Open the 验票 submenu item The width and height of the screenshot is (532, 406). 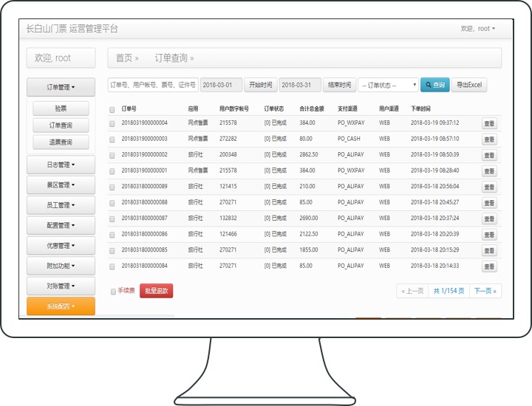(x=61, y=109)
